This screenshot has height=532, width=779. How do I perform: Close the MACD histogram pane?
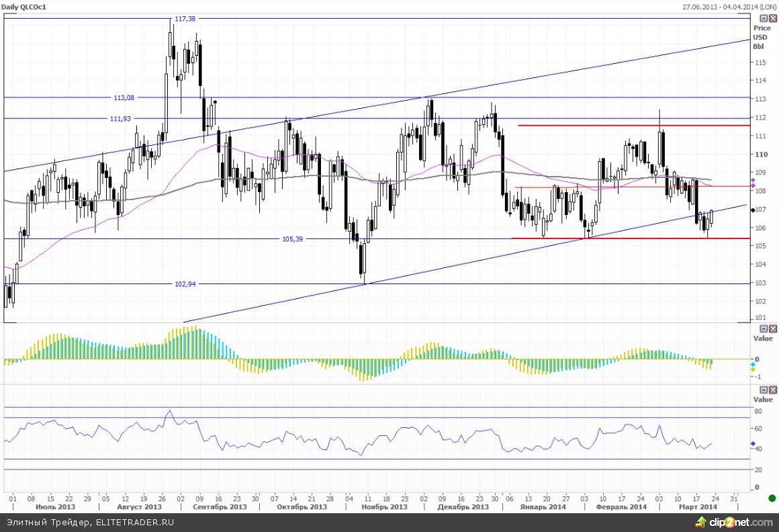coord(772,328)
